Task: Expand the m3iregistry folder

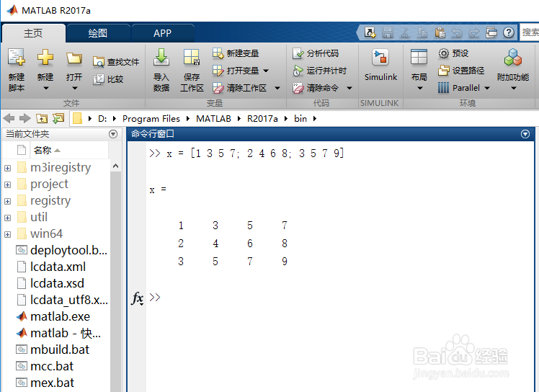Action: coord(7,168)
